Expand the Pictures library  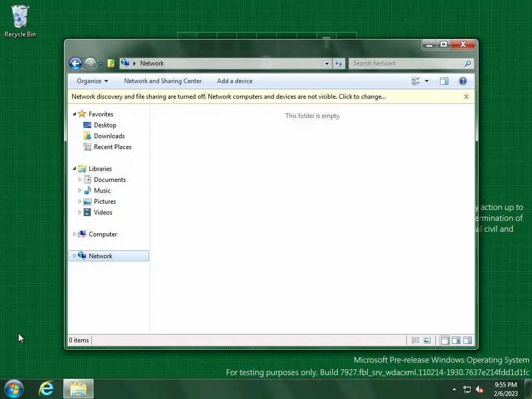(79, 201)
